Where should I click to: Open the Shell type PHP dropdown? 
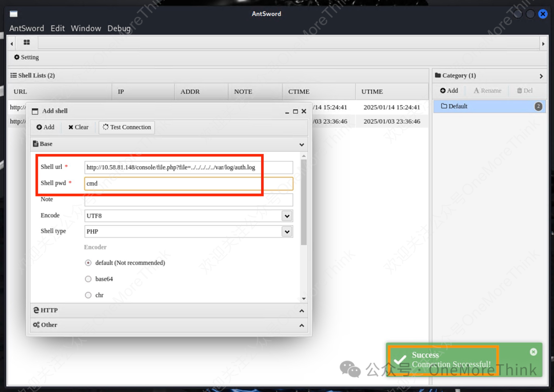[287, 231]
